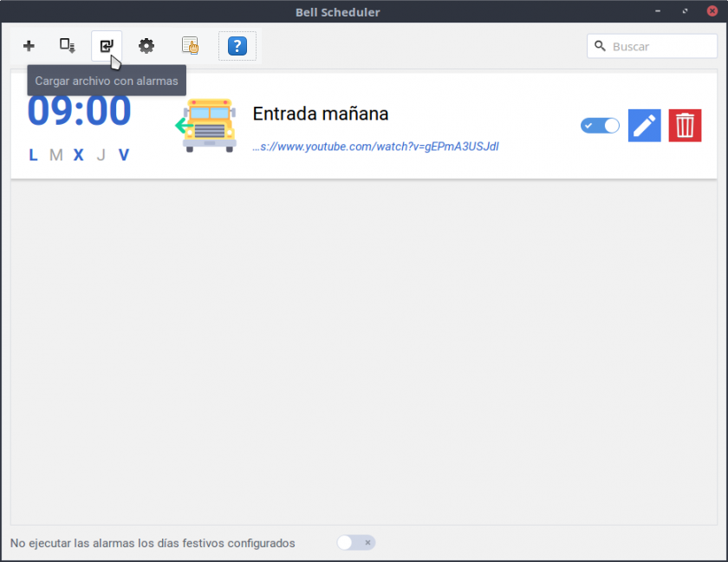Open help with the question mark icon
Screen dimensions: 728x562
click(x=237, y=46)
